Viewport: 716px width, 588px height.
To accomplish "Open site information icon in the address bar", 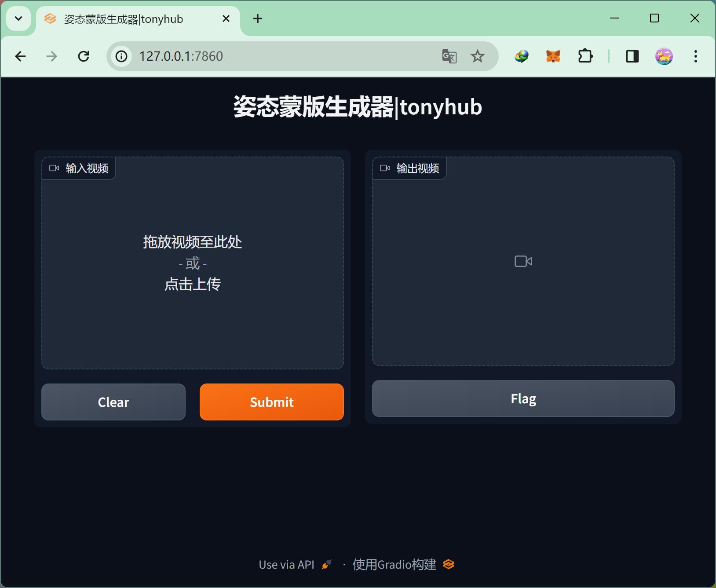I will tap(121, 56).
